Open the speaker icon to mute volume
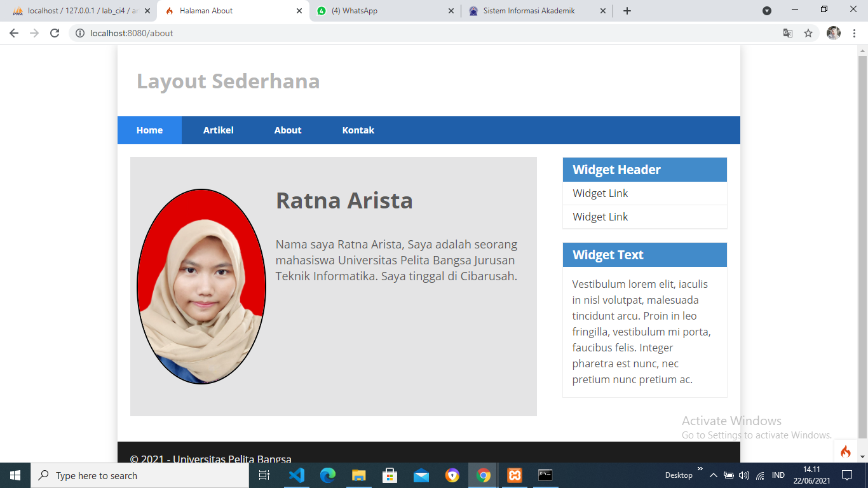 point(745,475)
